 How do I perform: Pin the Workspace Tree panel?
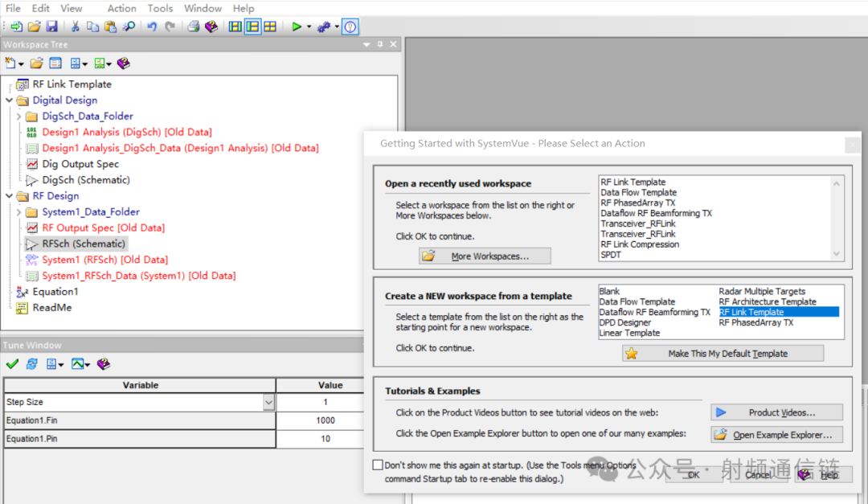coord(379,44)
